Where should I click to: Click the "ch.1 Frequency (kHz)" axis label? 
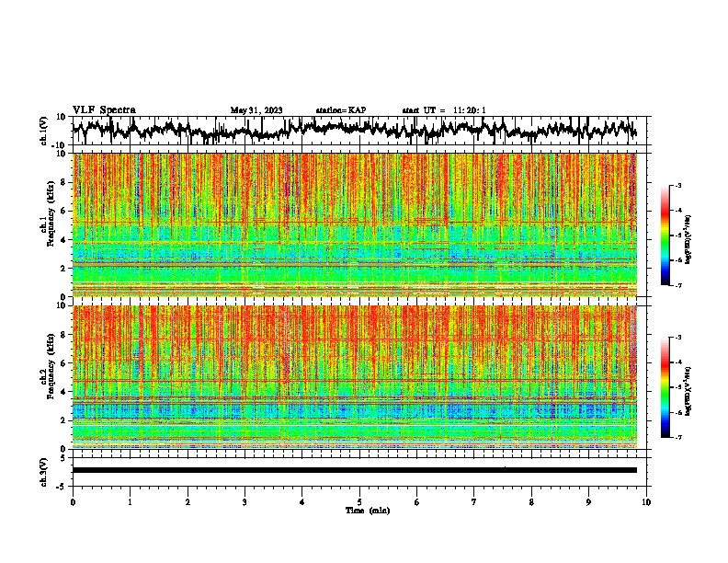[x=48, y=214]
